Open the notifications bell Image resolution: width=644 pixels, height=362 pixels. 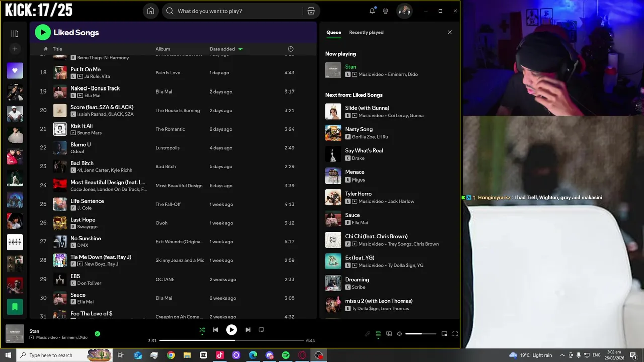[372, 11]
